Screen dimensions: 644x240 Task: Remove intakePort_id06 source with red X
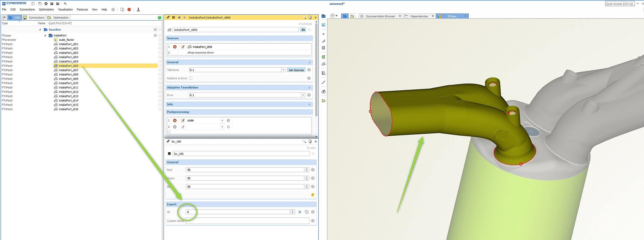click(x=175, y=47)
